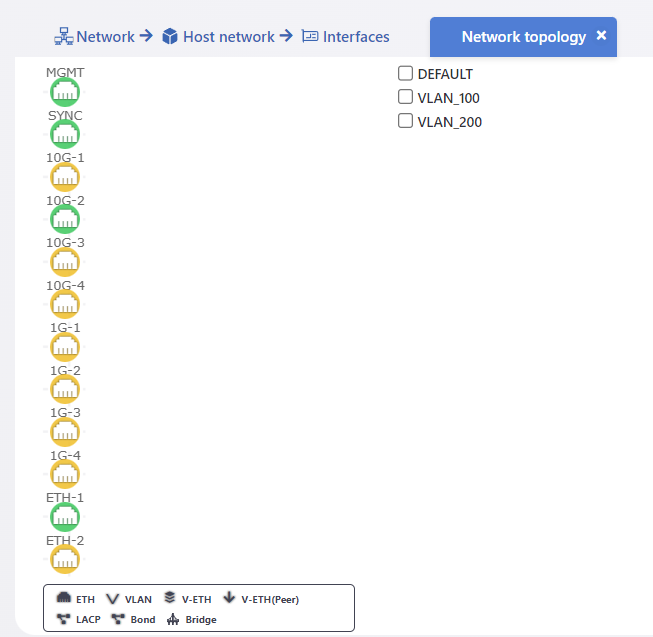Enable the DEFAULT checkbox
Viewport: 653px width, 637px height.
point(405,73)
